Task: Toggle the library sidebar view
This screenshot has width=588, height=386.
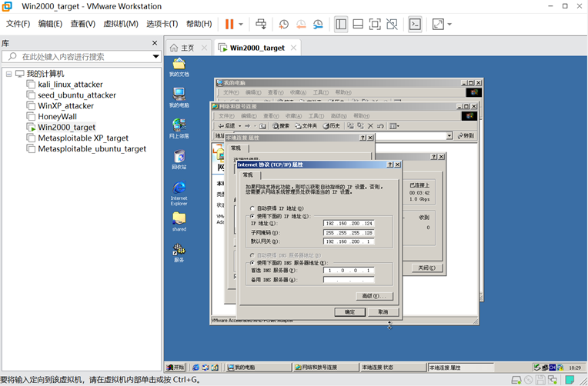Action: (341, 25)
